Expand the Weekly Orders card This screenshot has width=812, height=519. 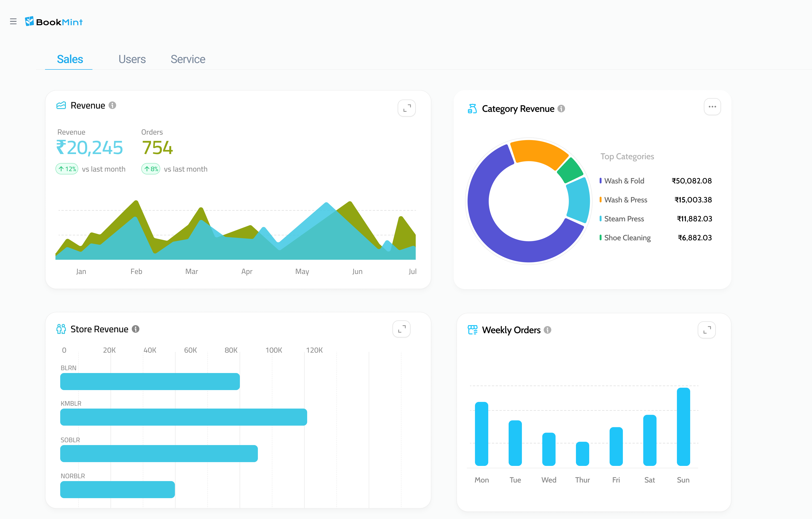point(707,330)
